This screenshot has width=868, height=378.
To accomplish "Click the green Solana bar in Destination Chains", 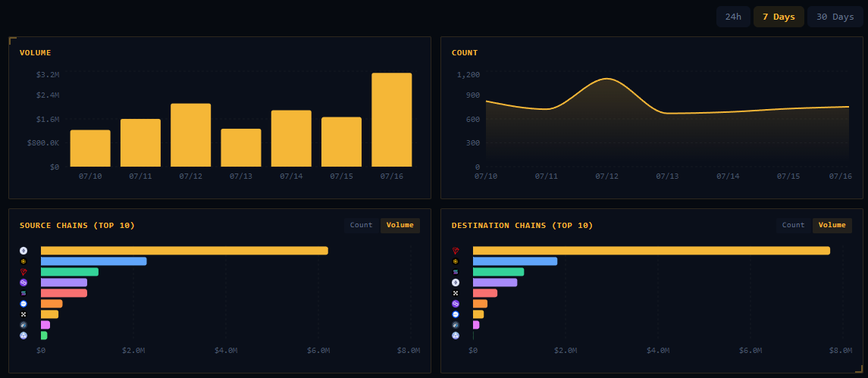I will click(x=499, y=272).
